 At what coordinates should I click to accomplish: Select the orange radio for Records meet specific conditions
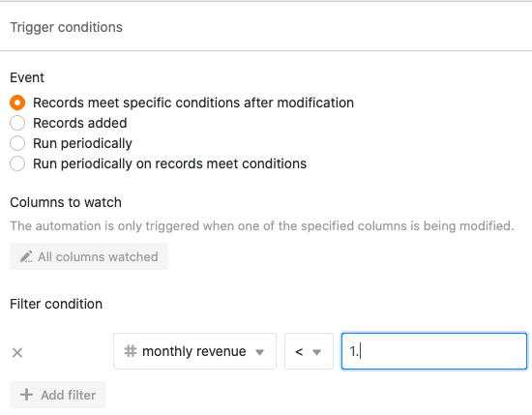point(17,103)
